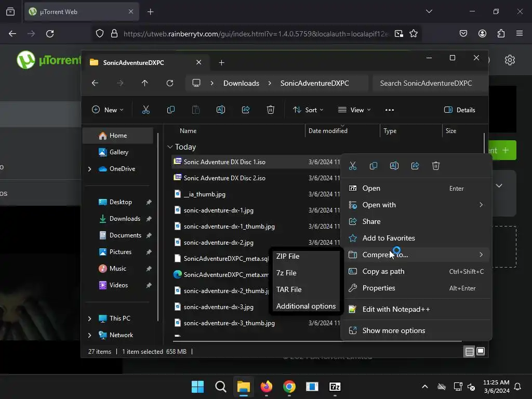Open a new Firefox tab
532x399 pixels.
(150, 12)
